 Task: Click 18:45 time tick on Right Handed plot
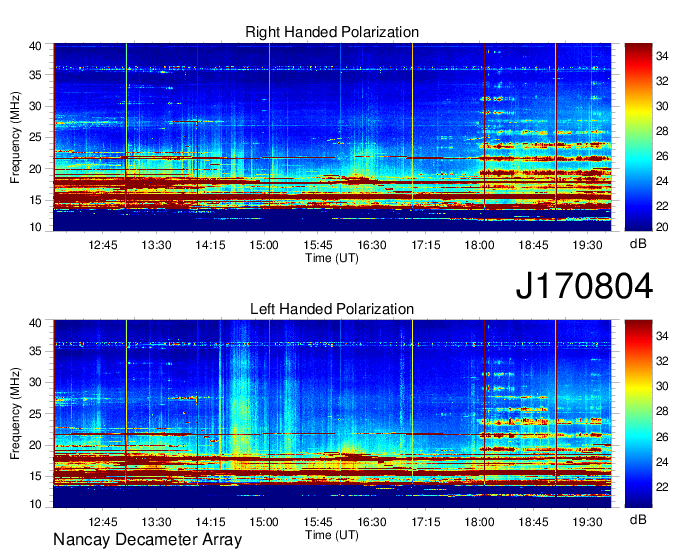(x=533, y=245)
